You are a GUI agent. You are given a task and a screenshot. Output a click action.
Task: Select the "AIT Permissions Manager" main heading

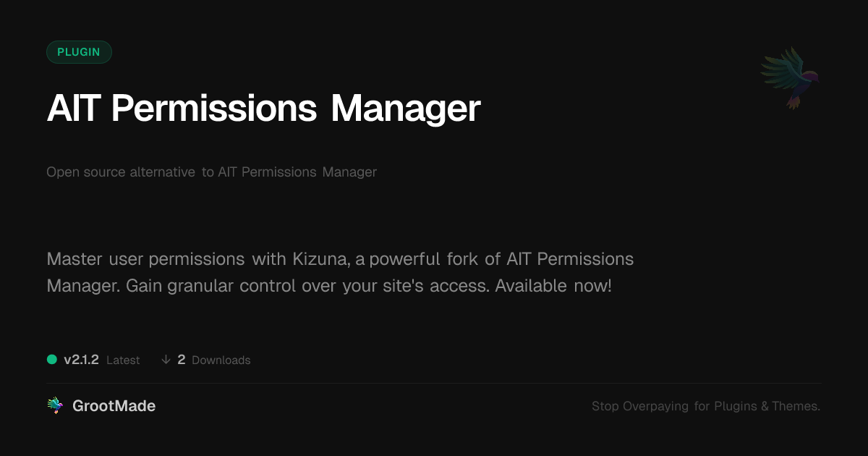263,109
